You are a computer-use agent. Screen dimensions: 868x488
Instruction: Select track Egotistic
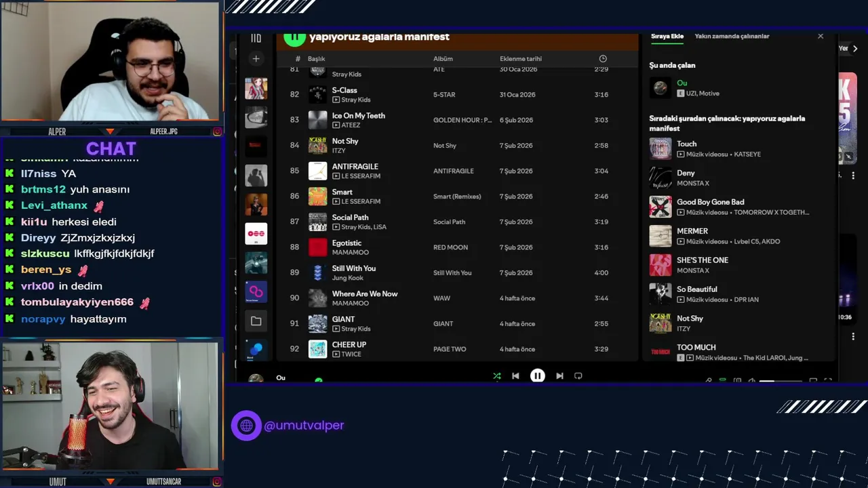[x=347, y=243]
